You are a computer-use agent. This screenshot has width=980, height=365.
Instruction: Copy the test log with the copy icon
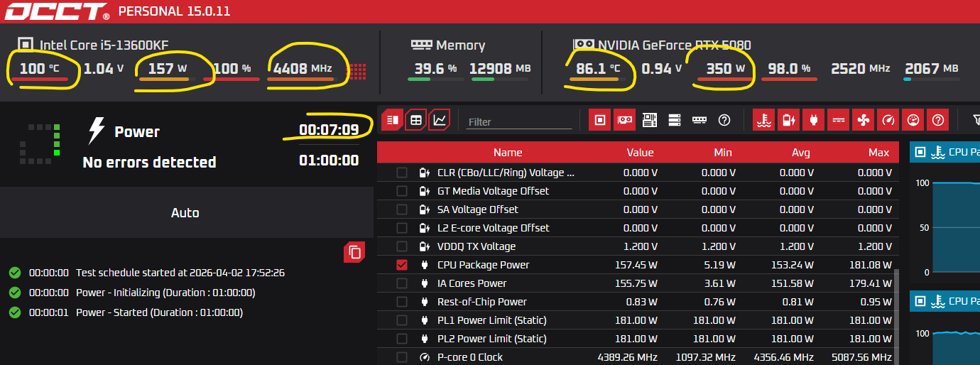point(354,252)
